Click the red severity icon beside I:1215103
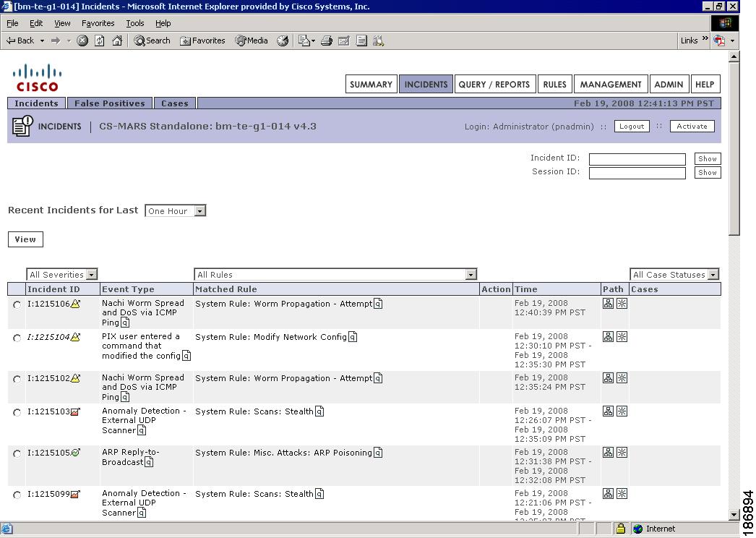 (x=74, y=411)
